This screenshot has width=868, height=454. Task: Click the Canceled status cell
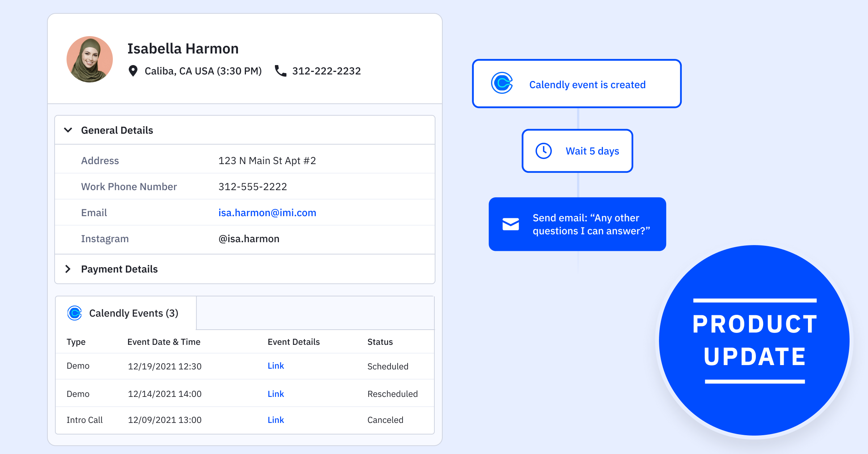(385, 420)
